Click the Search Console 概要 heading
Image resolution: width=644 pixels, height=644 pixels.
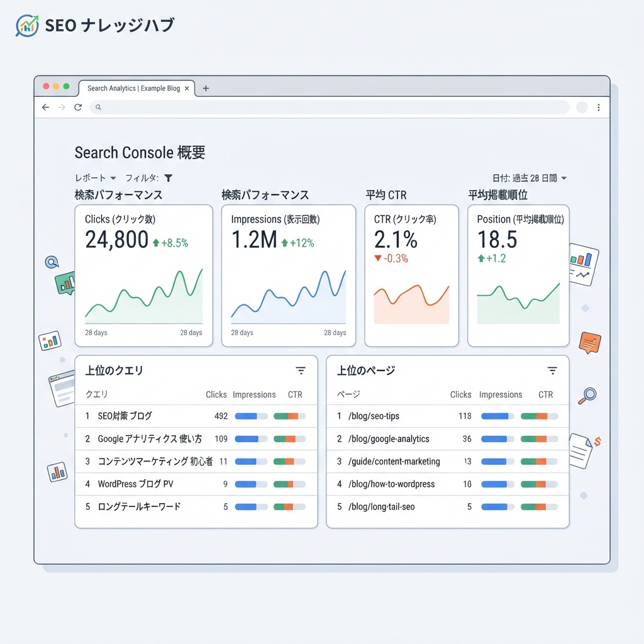140,152
